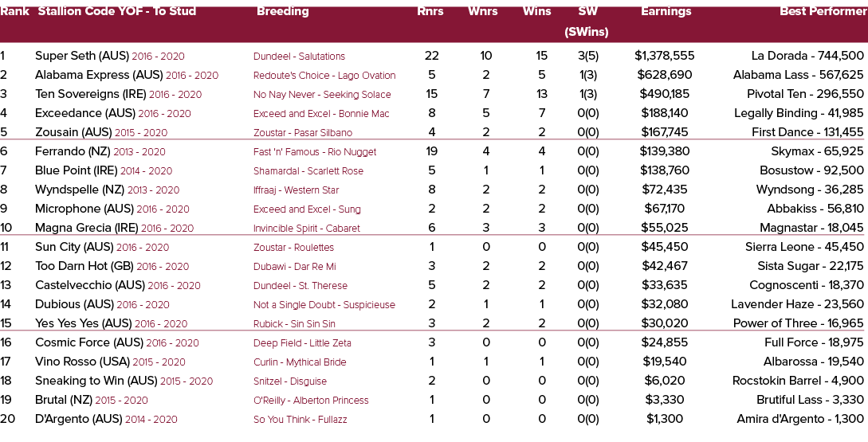Select stallion Too Darn Hot (GB)
This screenshot has height=442, width=868.
(84, 266)
